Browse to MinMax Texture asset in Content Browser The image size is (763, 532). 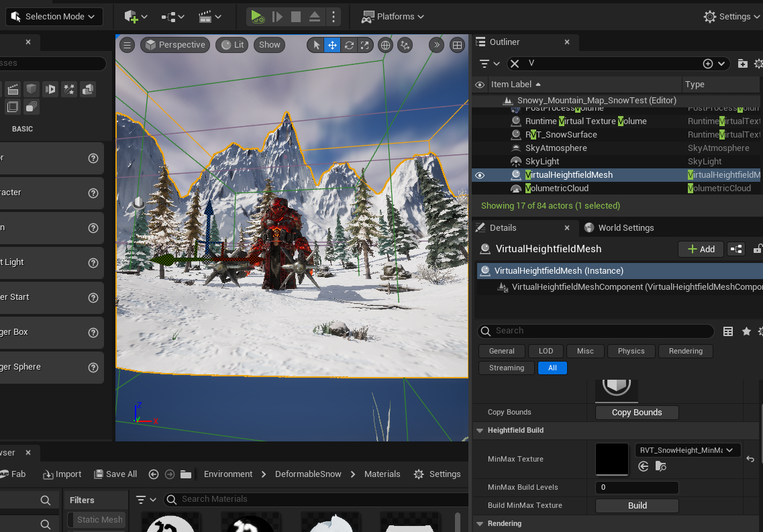660,467
